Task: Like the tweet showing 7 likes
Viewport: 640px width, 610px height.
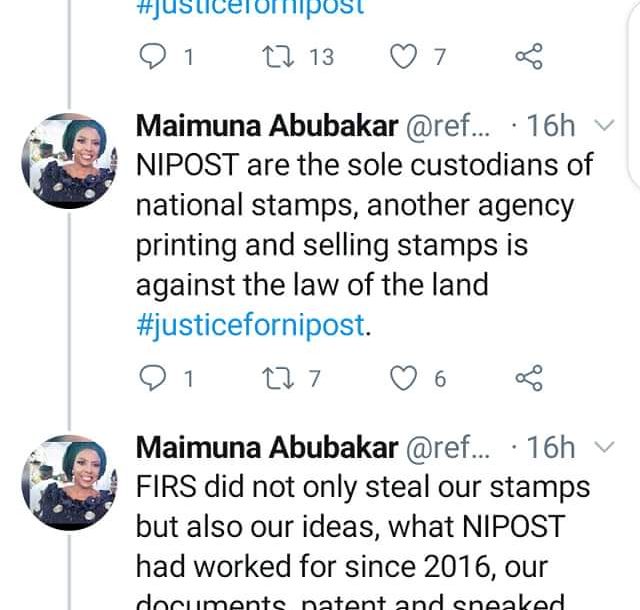Action: [x=403, y=57]
